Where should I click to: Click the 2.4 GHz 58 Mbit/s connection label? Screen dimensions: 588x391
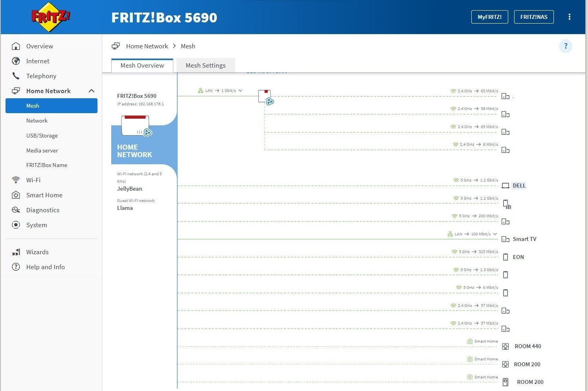474,109
